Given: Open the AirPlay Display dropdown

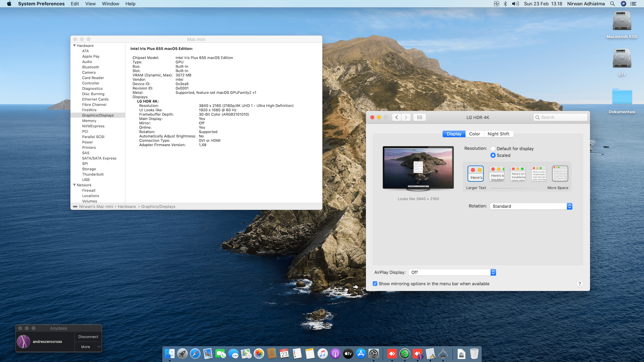Looking at the screenshot, I should click(452, 272).
